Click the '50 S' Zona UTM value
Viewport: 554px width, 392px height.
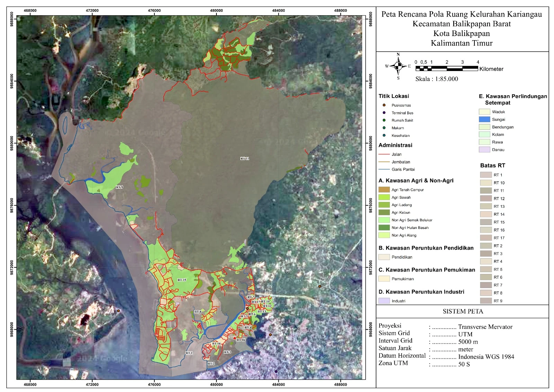(x=464, y=364)
